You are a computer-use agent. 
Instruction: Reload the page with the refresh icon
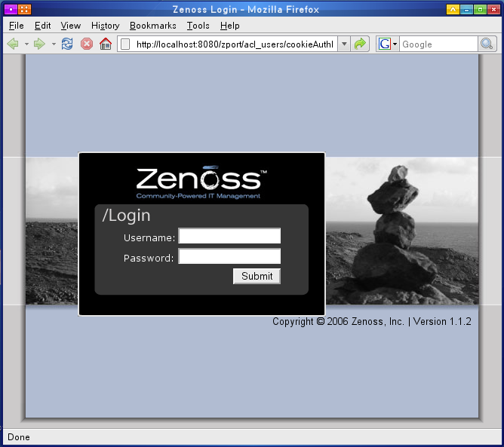point(67,44)
